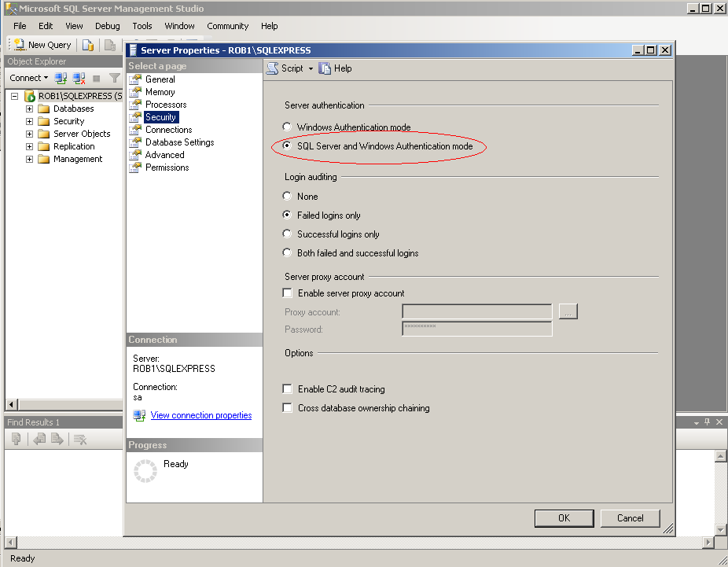Click the ROB1\SQLEXPRESS server icon in tree

click(30, 96)
